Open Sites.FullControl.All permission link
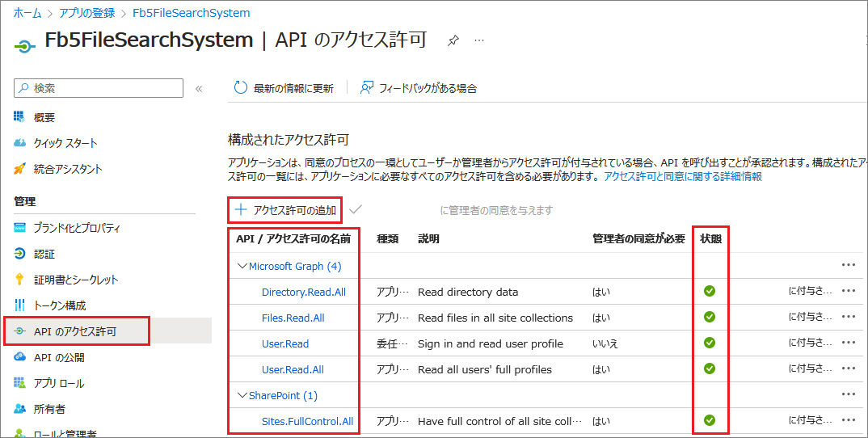This screenshot has height=438, width=868. click(x=307, y=421)
